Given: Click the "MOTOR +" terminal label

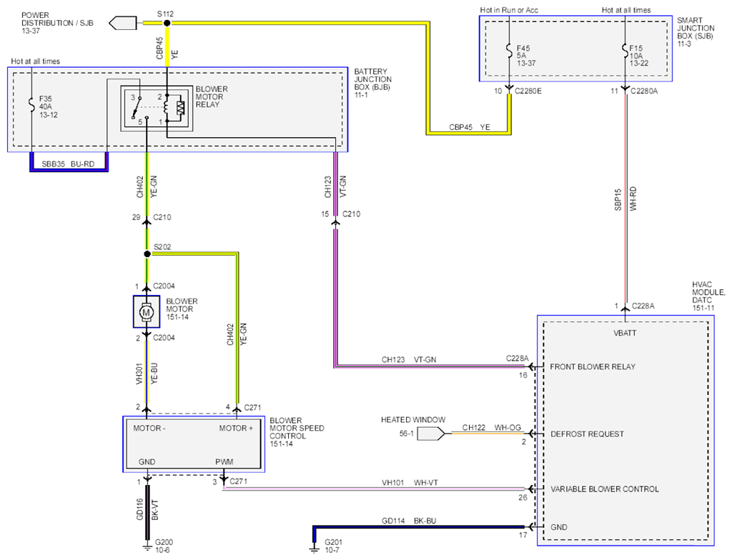Looking at the screenshot, I should 236,429.
